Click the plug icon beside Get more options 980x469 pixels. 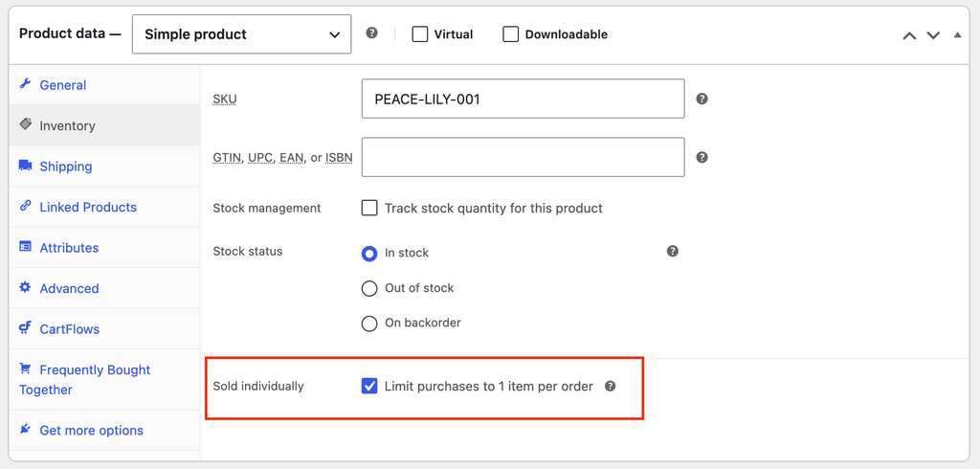tap(25, 429)
